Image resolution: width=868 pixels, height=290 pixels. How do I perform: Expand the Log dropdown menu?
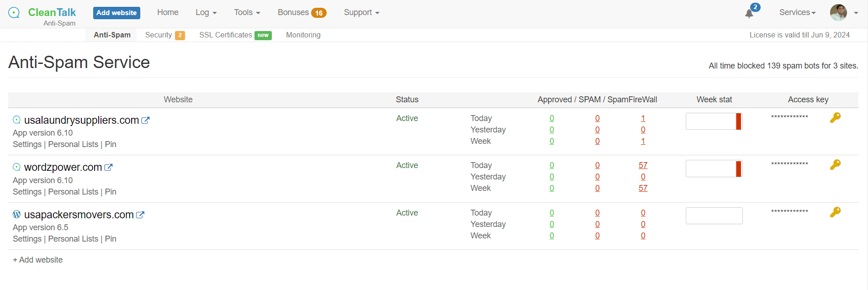coord(206,12)
